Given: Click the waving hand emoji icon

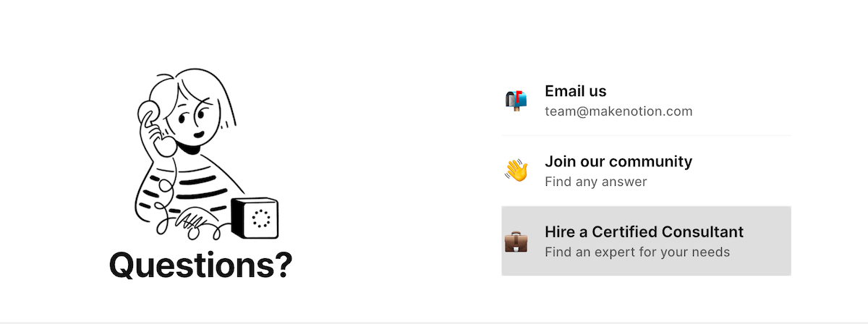Looking at the screenshot, I should (516, 171).
